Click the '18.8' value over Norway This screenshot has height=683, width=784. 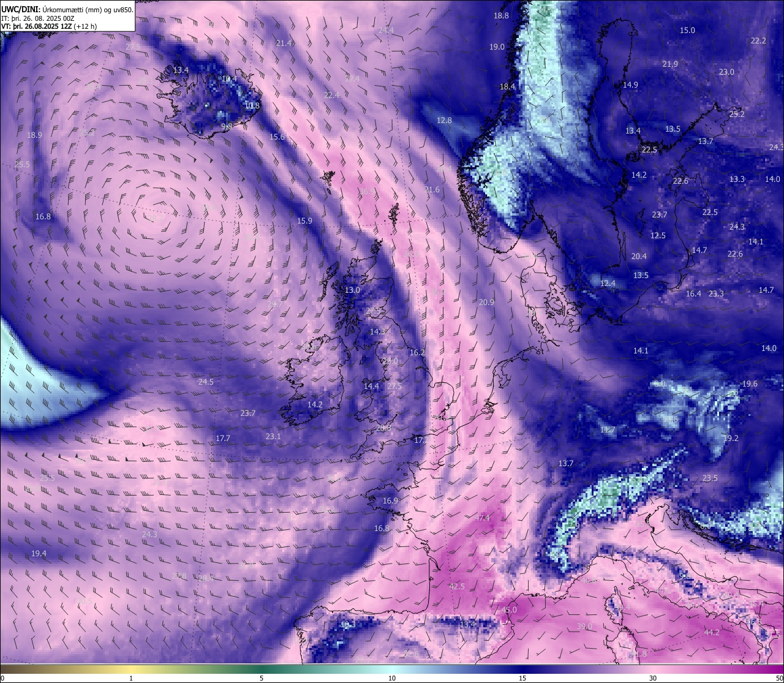click(501, 15)
